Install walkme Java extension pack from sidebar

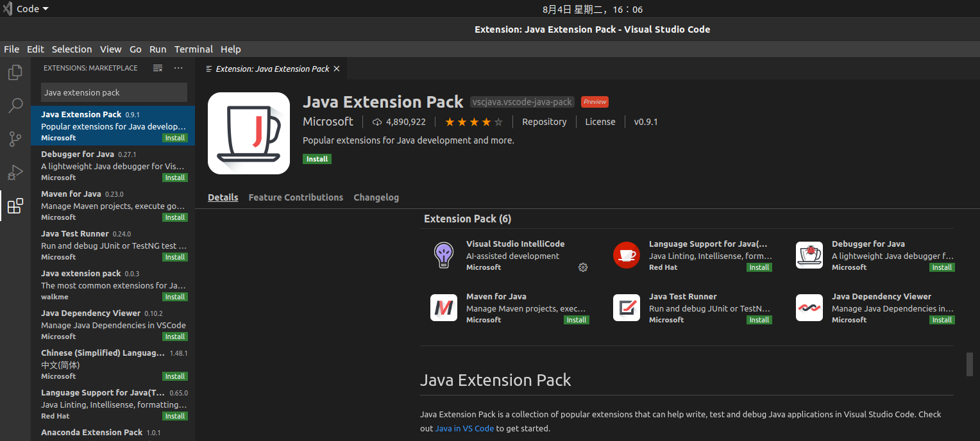point(174,297)
